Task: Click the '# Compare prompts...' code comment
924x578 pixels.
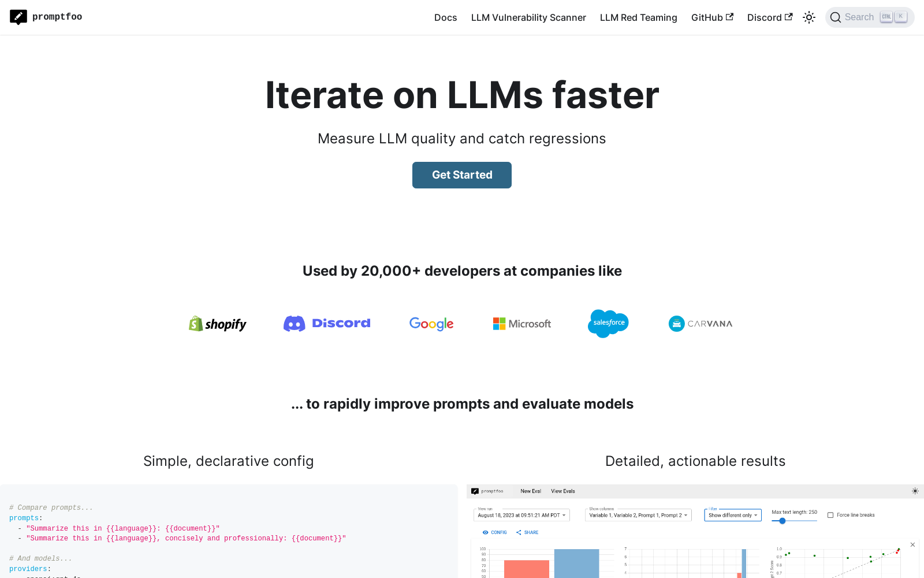Action: 51,508
